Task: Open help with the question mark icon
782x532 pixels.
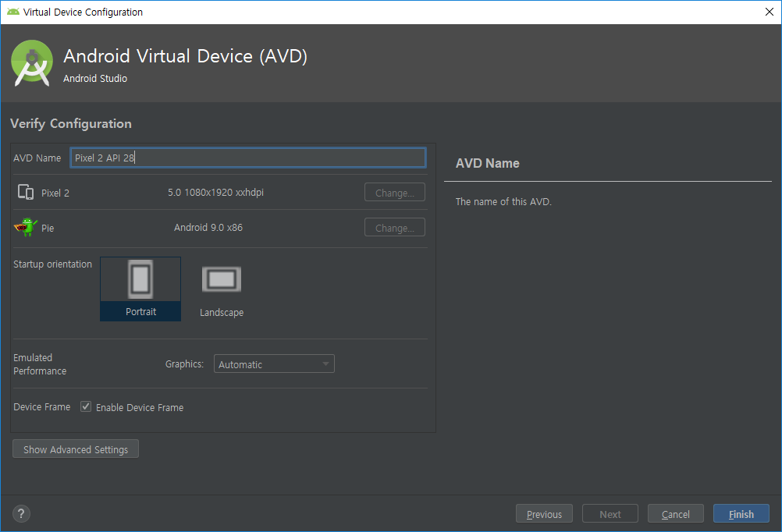Action: (x=21, y=513)
